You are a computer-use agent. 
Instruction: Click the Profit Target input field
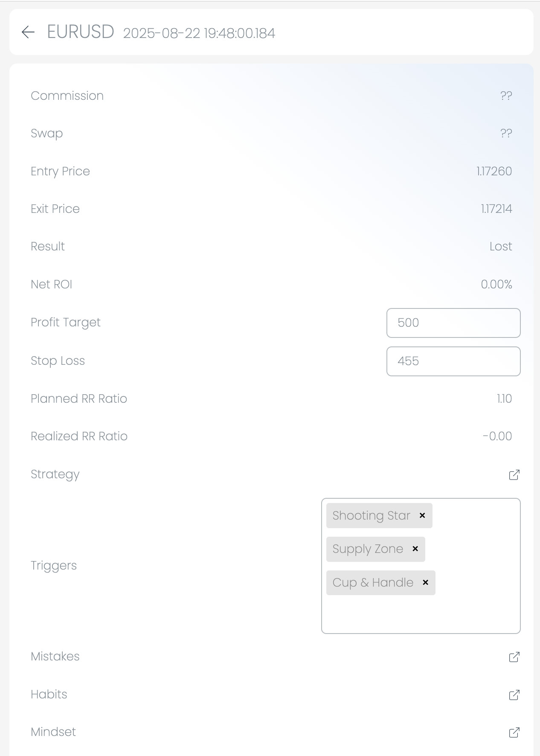(453, 323)
